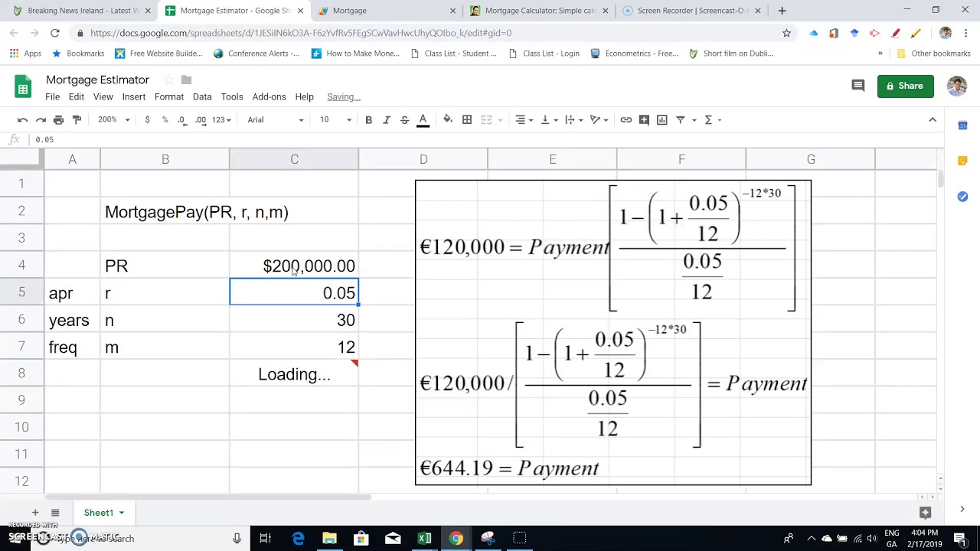The width and height of the screenshot is (980, 551).
Task: Open text wrapping dropdown
Action: 574,119
